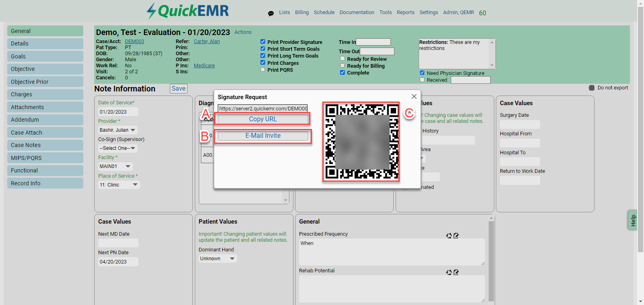Open the Help side tab

click(633, 220)
